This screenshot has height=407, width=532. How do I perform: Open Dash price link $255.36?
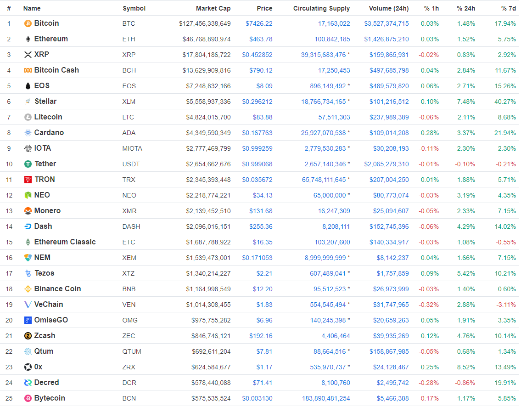pyautogui.click(x=261, y=227)
